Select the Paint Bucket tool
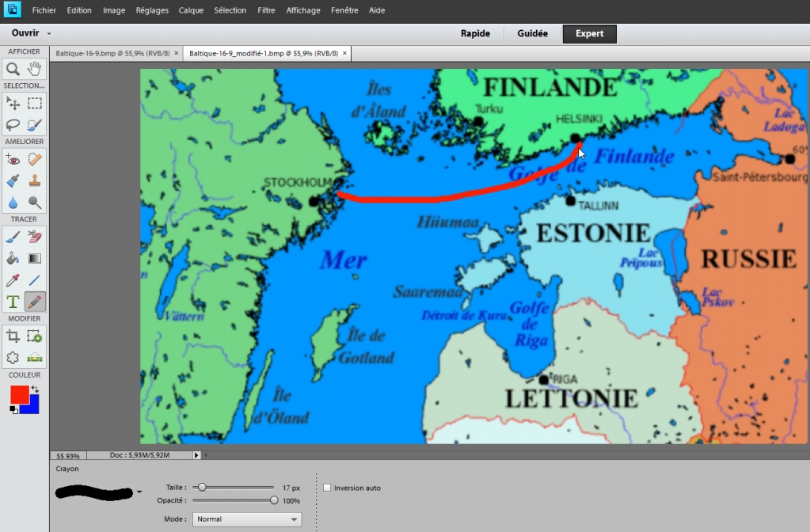Screen dimensions: 810x532 click(x=13, y=258)
